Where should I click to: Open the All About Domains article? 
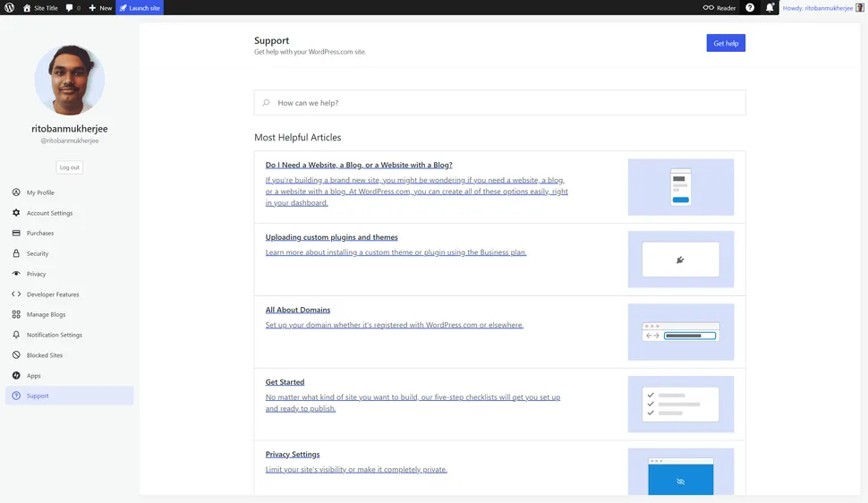click(298, 310)
